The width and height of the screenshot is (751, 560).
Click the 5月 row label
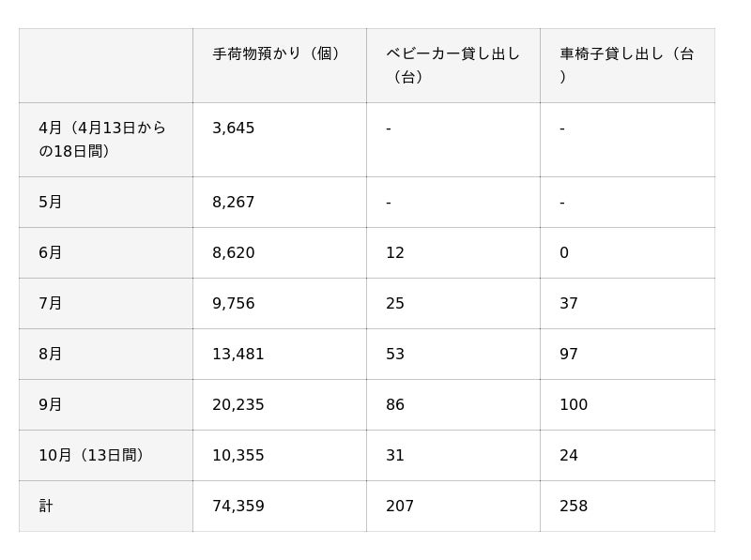[51, 203]
